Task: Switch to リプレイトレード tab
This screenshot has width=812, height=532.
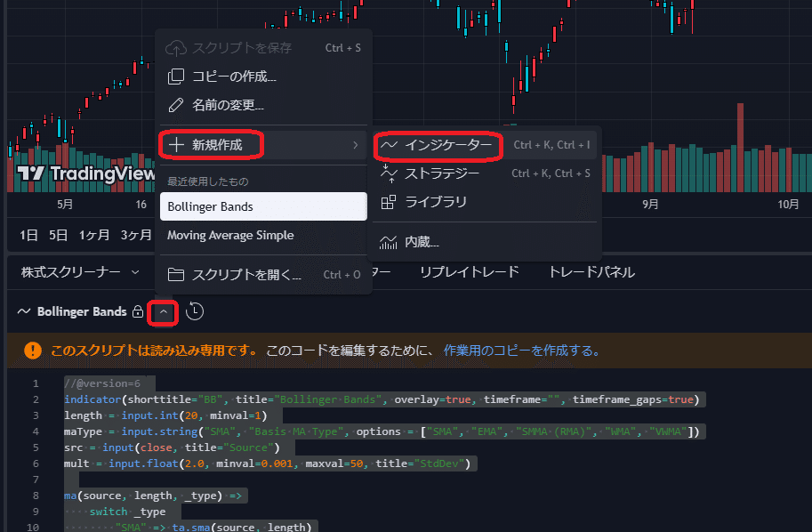Action: (470, 272)
